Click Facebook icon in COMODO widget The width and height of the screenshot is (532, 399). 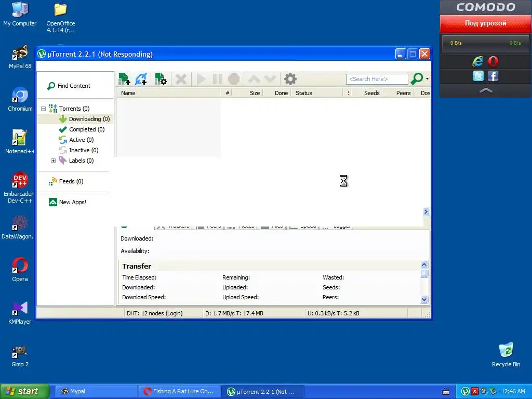point(493,76)
